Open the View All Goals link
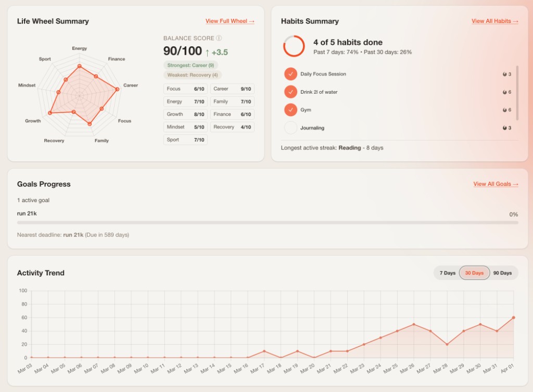 tap(496, 184)
